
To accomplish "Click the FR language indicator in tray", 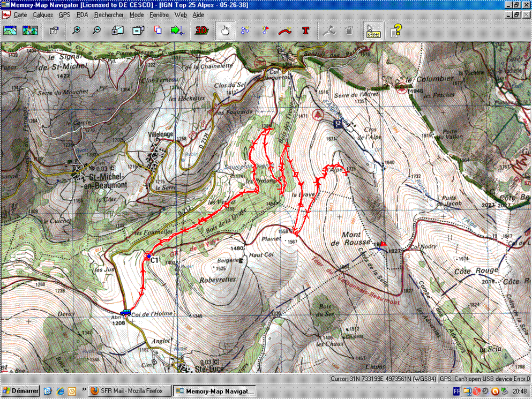I will (x=456, y=391).
